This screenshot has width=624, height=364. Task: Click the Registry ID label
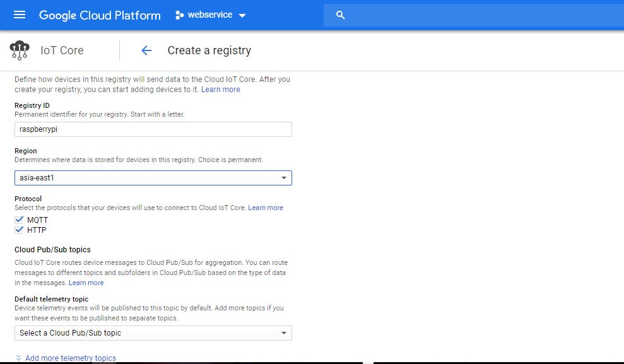coord(32,105)
